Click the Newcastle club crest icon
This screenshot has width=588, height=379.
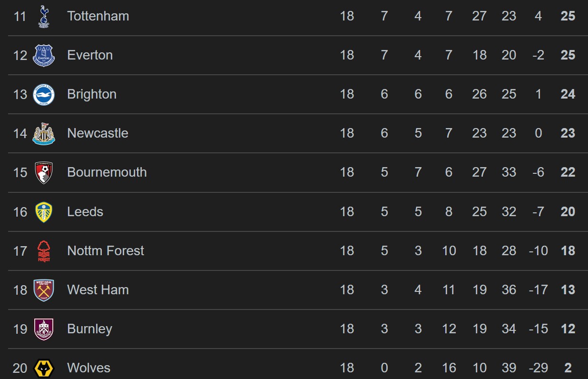point(44,133)
